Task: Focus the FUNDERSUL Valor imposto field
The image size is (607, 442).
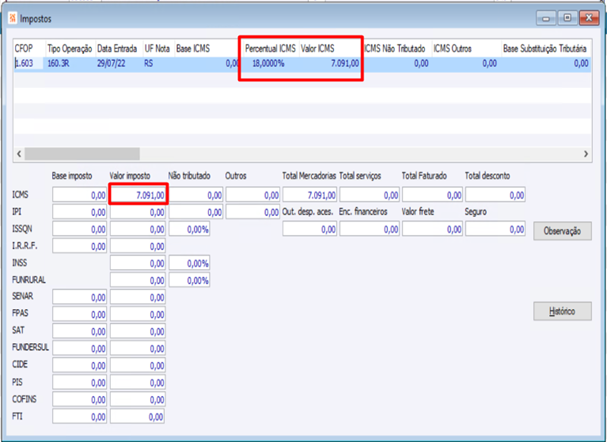Action: pyautogui.click(x=138, y=348)
